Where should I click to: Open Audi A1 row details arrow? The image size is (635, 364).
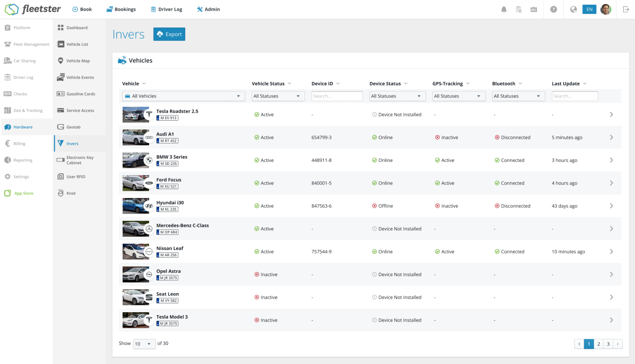point(611,137)
